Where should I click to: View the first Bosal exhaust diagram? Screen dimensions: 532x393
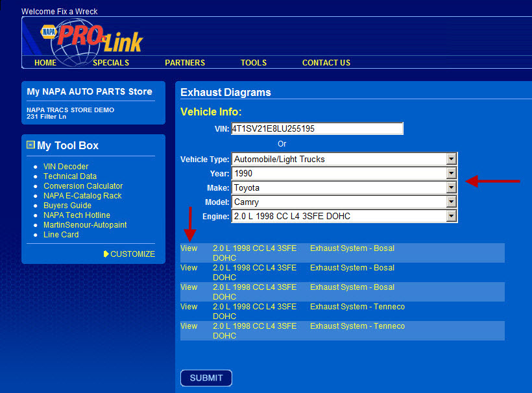click(189, 248)
